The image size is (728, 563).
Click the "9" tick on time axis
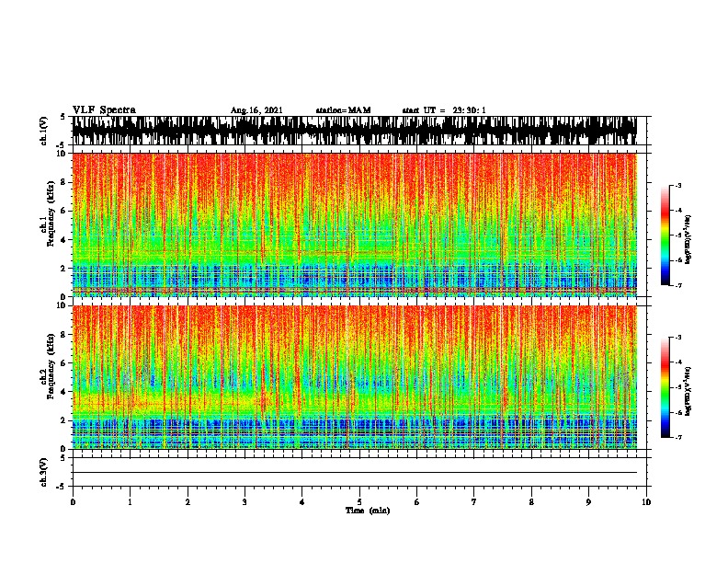pyautogui.click(x=588, y=502)
